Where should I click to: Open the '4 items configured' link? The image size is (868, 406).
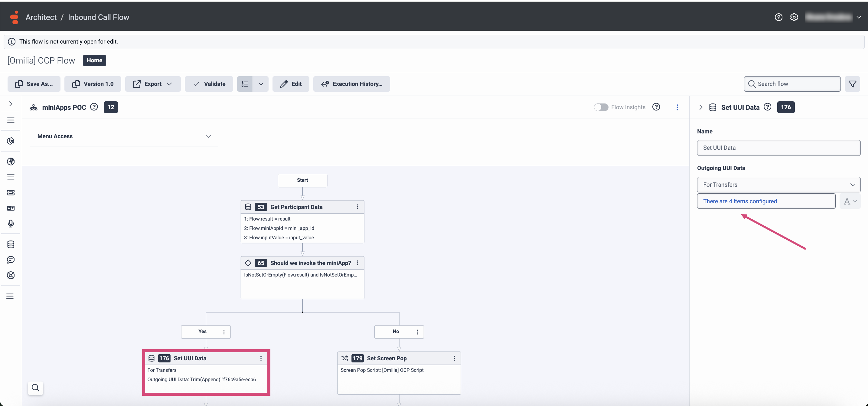[x=741, y=201]
